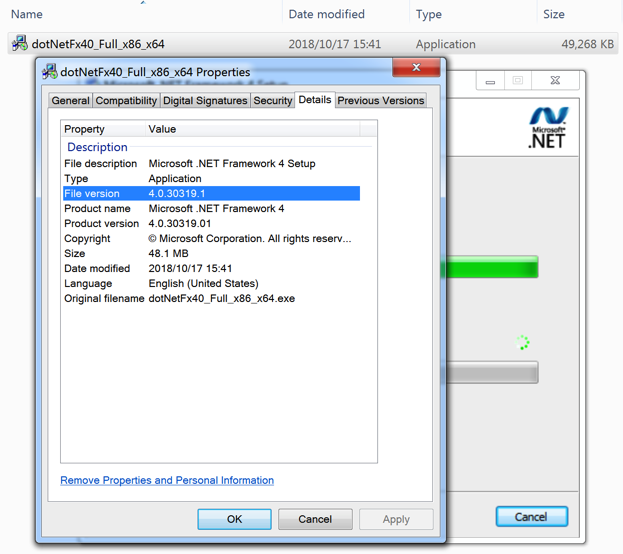Open Remove Properties and Personal Information link
Screen dimensions: 623x554
pos(167,480)
